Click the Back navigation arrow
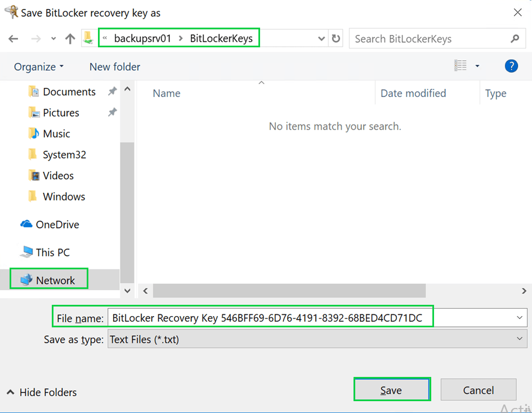Screen dimensions: 532x413 coord(14,39)
